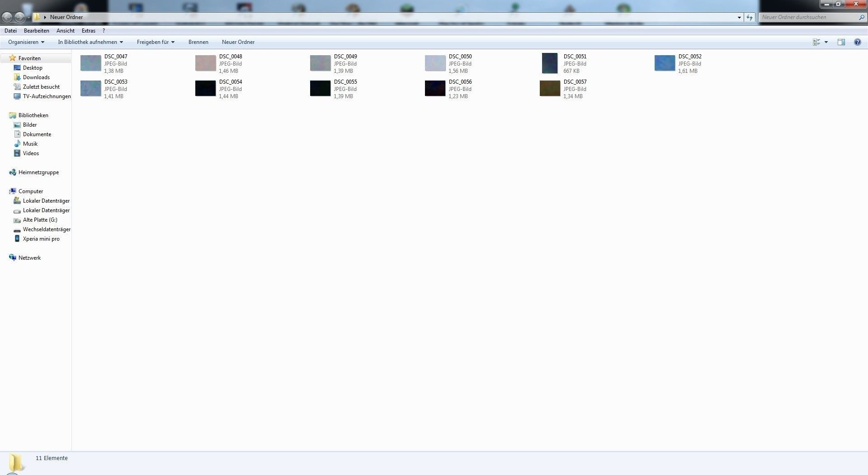Viewport: 868px width, 475px height.
Task: Open the Organisieren dropdown
Action: click(26, 42)
